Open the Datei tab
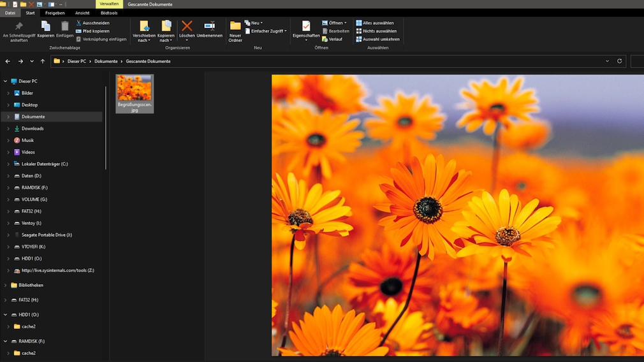644x362 pixels. coord(10,13)
